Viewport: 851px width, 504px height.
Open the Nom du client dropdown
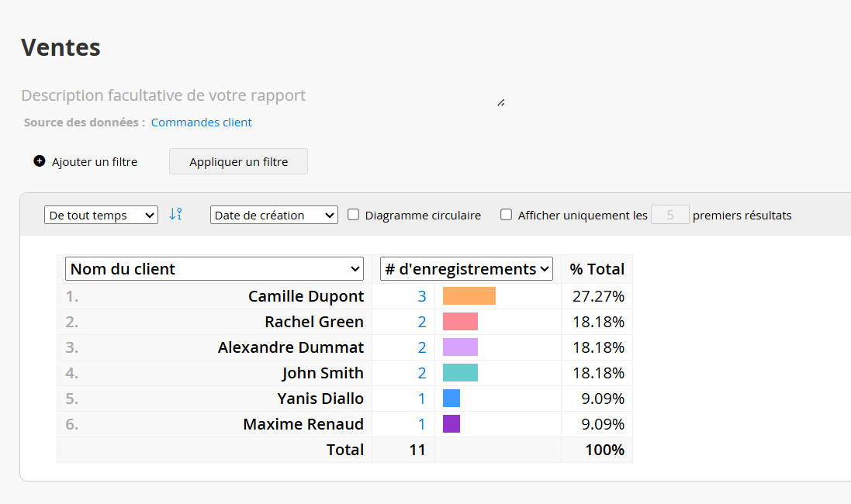pyautogui.click(x=214, y=268)
